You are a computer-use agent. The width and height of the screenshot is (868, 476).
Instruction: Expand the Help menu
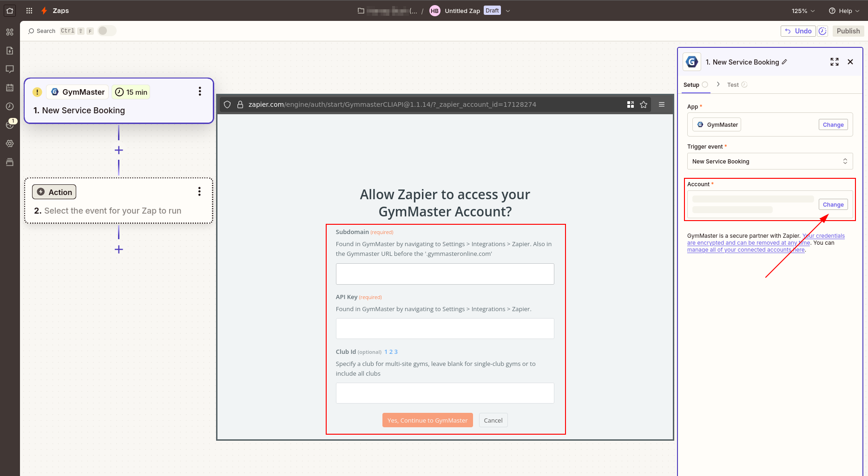[844, 11]
